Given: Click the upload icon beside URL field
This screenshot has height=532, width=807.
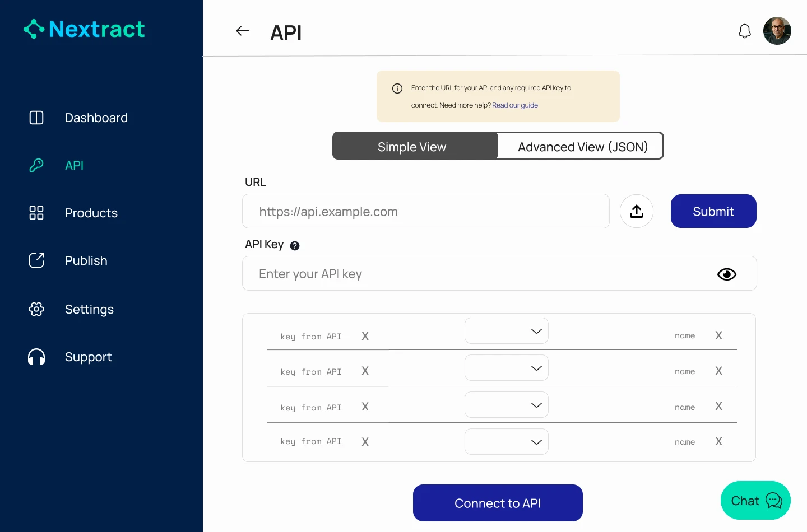Looking at the screenshot, I should coord(637,211).
